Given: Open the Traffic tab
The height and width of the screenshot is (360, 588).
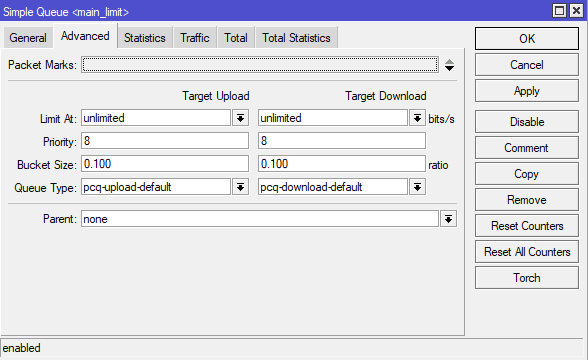Looking at the screenshot, I should tap(195, 38).
